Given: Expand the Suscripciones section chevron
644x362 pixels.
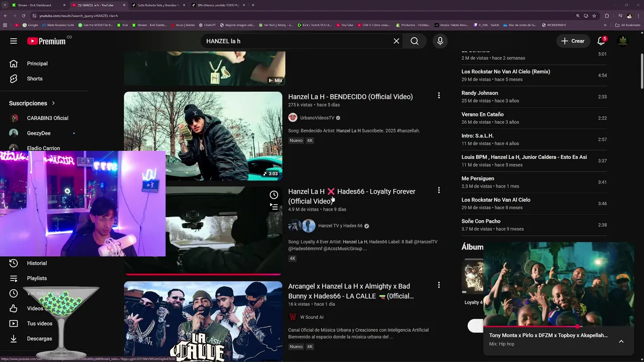Looking at the screenshot, I should [x=53, y=104].
